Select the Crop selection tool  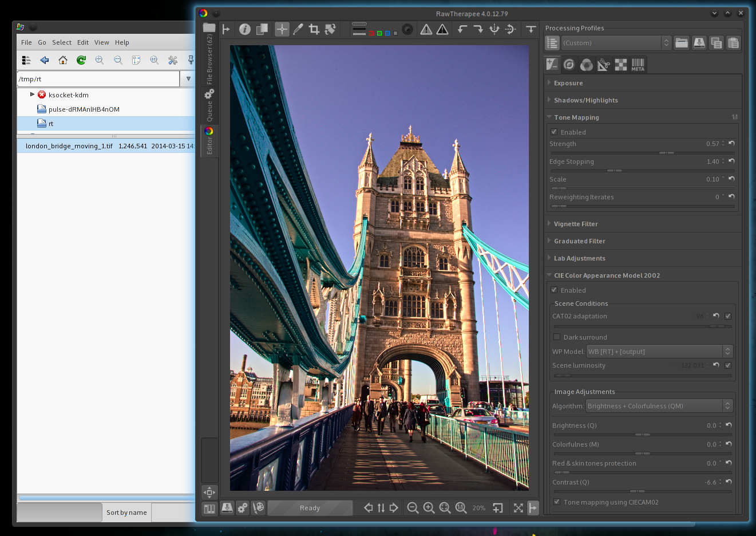(x=314, y=29)
